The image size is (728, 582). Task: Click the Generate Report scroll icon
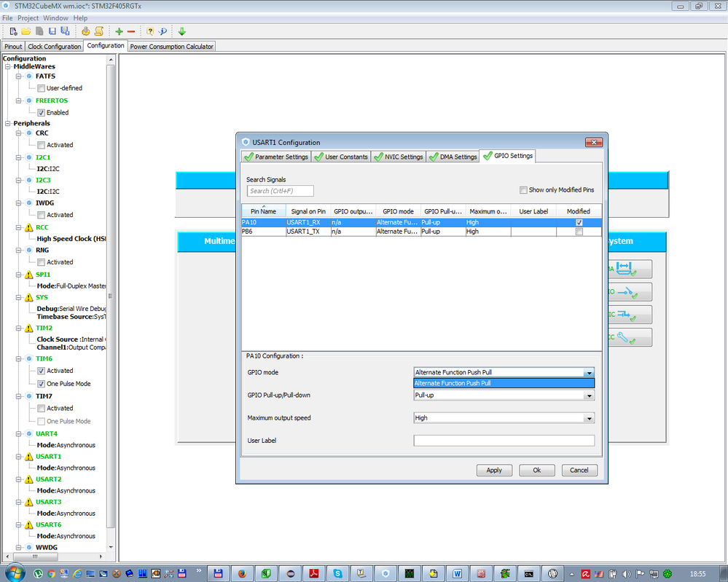(99, 31)
